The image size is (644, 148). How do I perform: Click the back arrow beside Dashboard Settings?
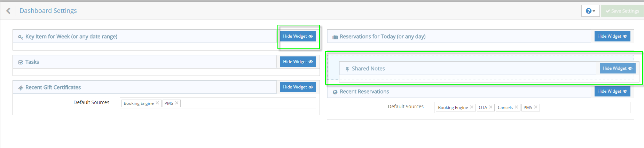coord(8,11)
